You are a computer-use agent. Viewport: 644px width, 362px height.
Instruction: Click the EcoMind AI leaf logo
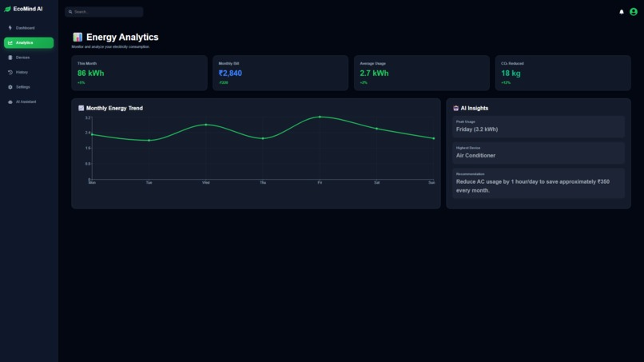[7, 9]
